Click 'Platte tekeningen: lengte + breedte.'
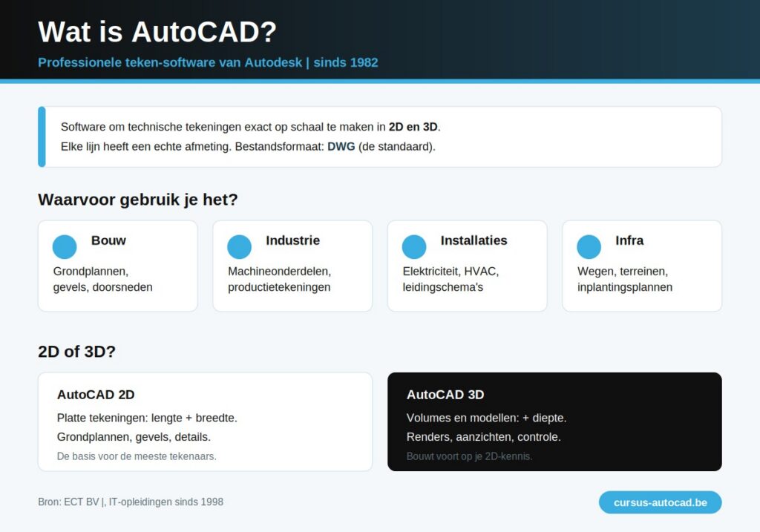The width and height of the screenshot is (760, 532). tap(147, 418)
